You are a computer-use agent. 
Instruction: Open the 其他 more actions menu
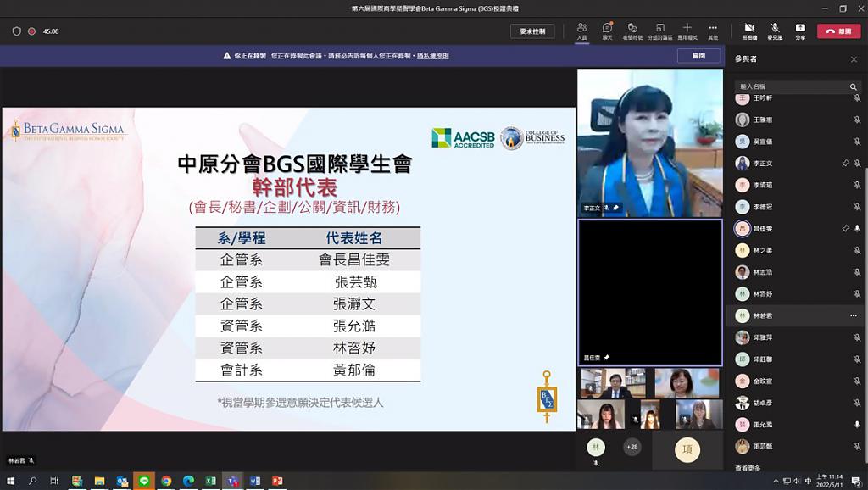click(713, 31)
